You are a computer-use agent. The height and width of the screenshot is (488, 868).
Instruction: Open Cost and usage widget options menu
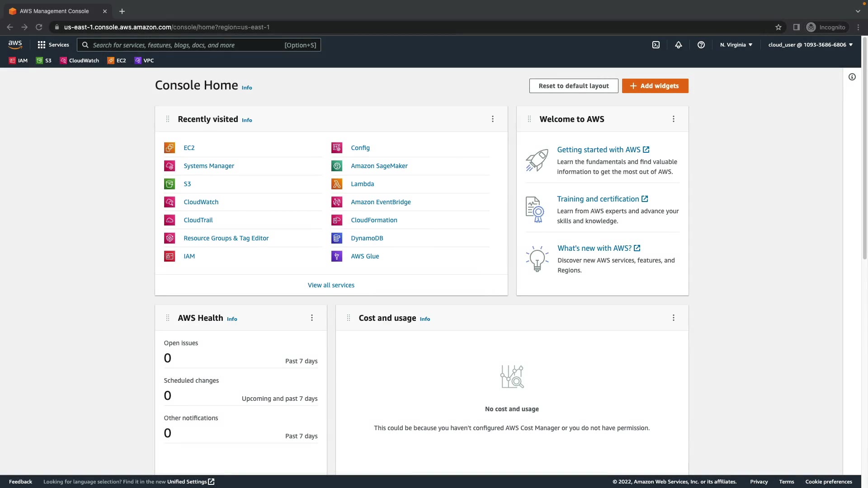(x=674, y=318)
